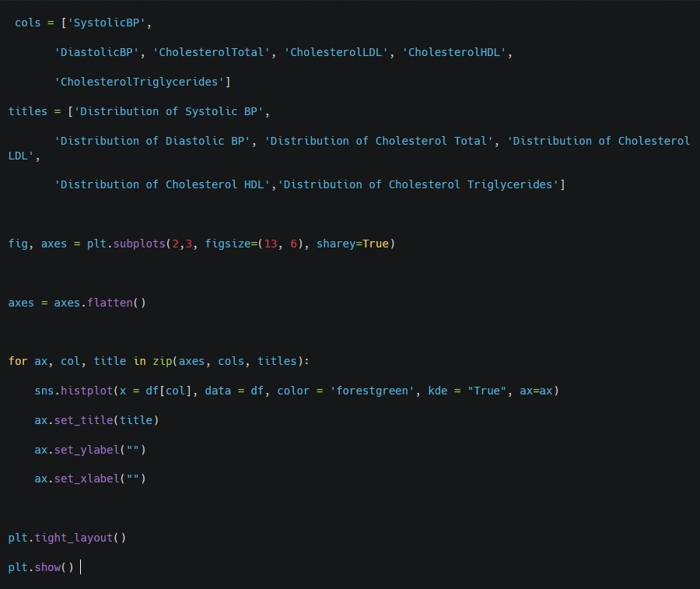
Task: Click the set_title method call
Action: click(x=83, y=420)
